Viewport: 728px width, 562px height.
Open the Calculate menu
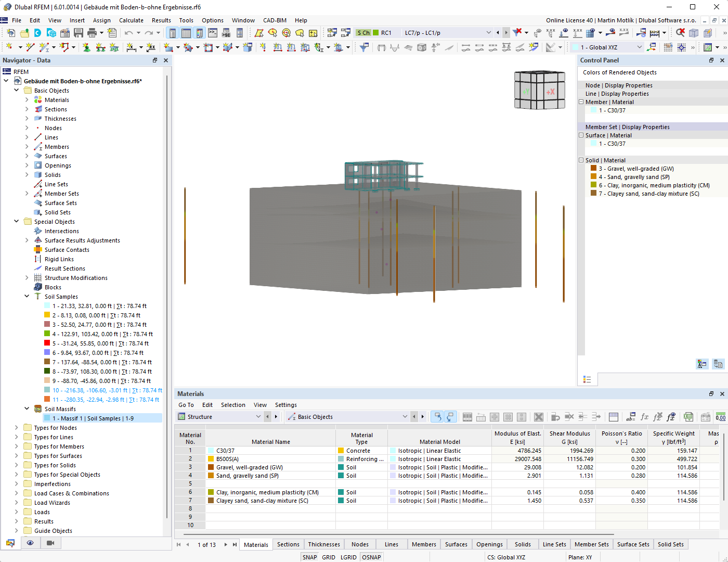click(131, 20)
